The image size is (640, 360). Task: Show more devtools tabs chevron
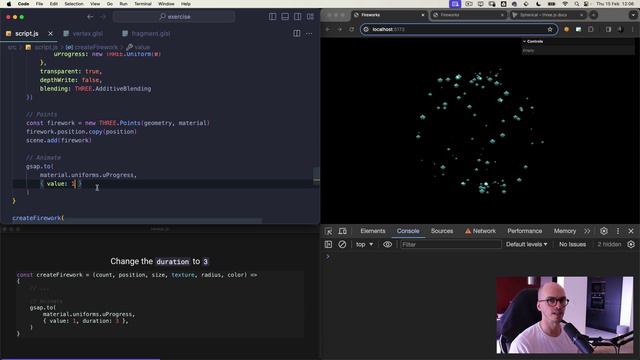[x=587, y=231]
